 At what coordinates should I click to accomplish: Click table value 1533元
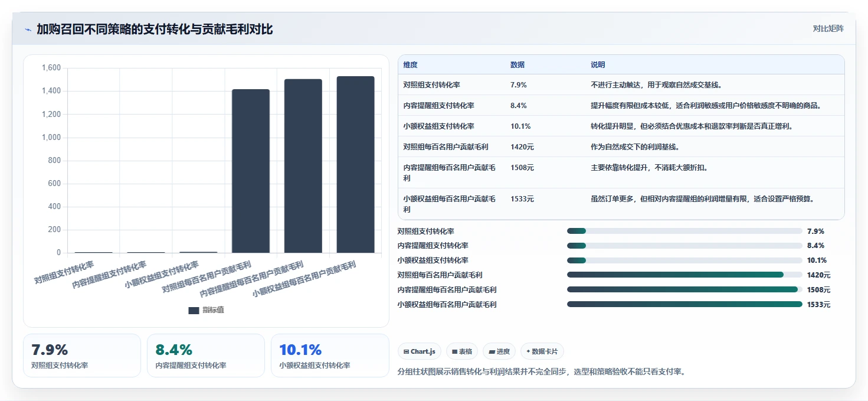click(522, 199)
